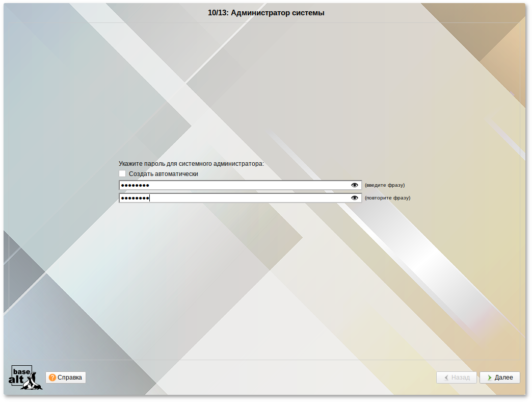Click the '(повторите фразу)' hint label
The width and height of the screenshot is (532, 402).
click(387, 198)
